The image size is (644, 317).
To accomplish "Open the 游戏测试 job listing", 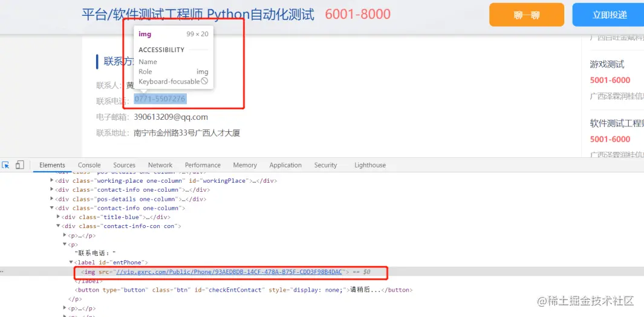I will [607, 64].
